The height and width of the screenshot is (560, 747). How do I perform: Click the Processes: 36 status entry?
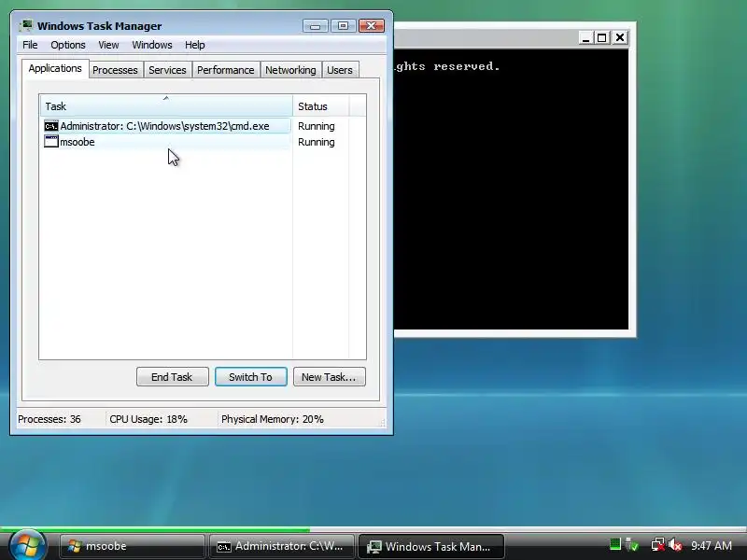pos(49,419)
